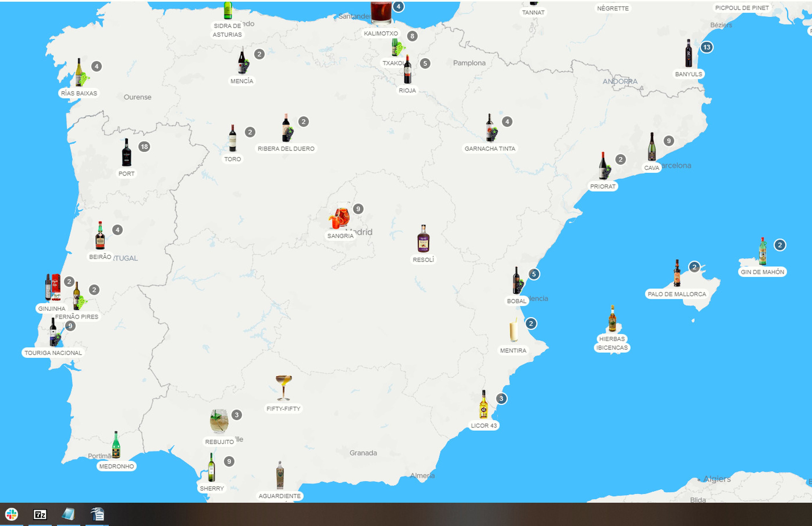Select the Port bottle icon in Portugal
The height and width of the screenshot is (526, 812).
pyautogui.click(x=127, y=152)
